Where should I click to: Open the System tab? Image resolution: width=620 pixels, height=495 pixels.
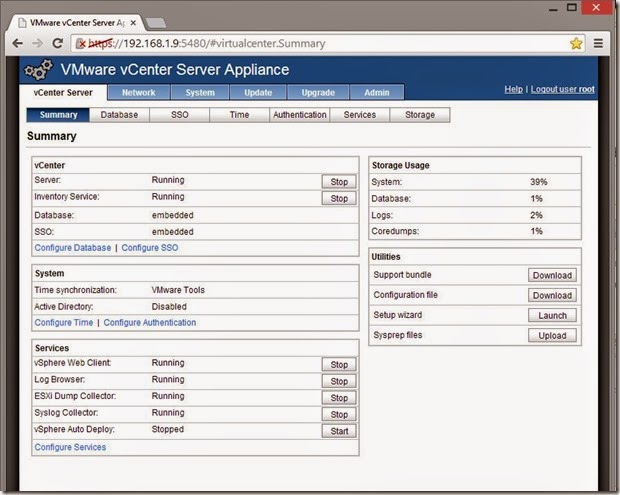pos(200,93)
